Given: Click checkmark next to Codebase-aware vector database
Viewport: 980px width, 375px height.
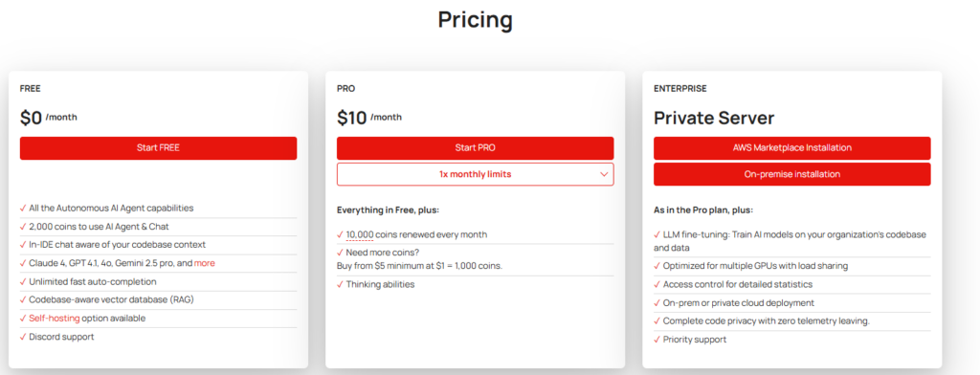Looking at the screenshot, I should point(23,299).
